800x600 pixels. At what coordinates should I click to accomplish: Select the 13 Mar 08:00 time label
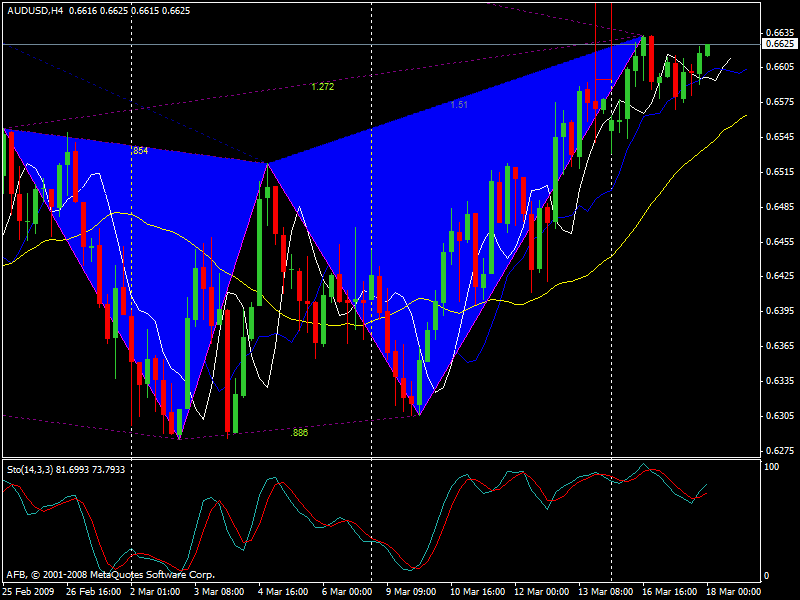(x=606, y=591)
